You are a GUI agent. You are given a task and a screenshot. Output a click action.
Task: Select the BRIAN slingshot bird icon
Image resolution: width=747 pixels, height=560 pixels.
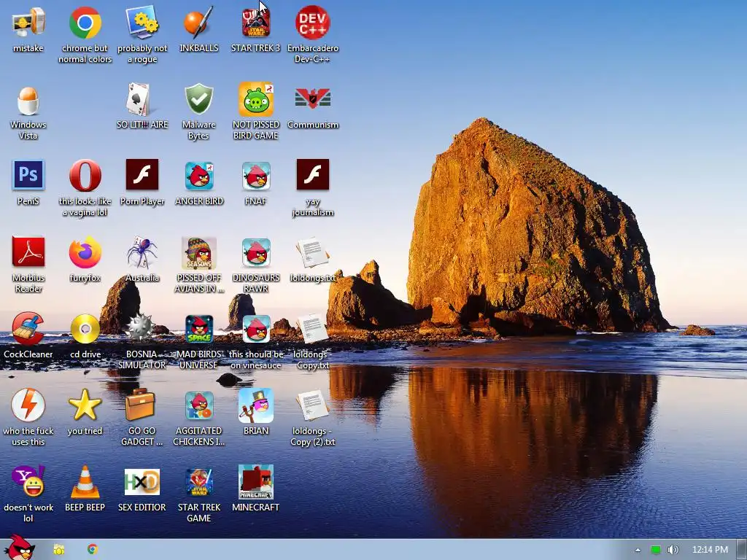pyautogui.click(x=256, y=405)
